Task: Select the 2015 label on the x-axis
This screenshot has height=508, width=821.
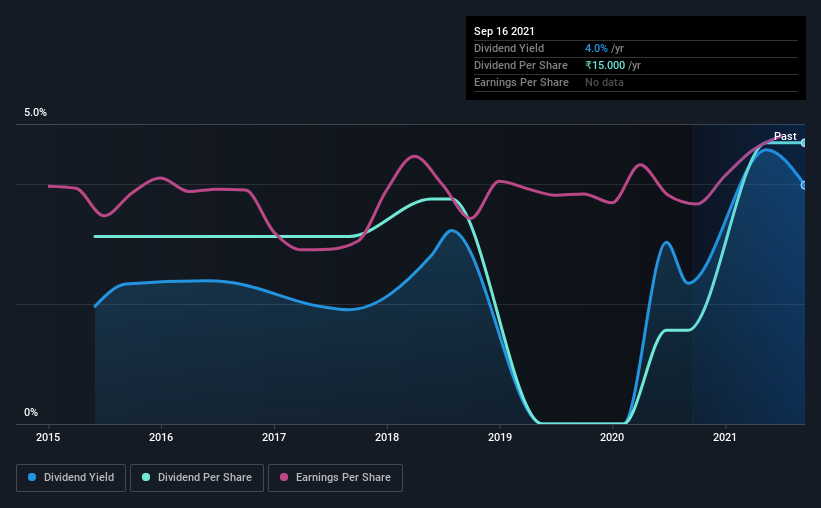Action: tap(48, 437)
